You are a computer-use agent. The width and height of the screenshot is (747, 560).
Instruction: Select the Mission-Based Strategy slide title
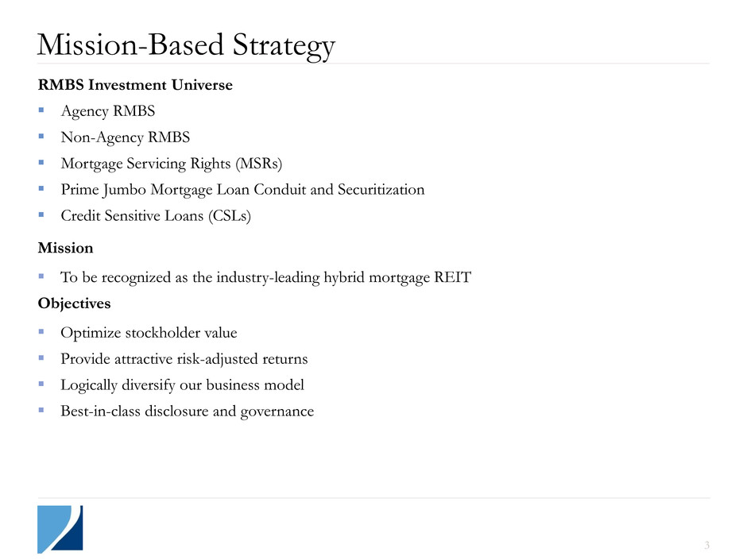pyautogui.click(x=186, y=45)
